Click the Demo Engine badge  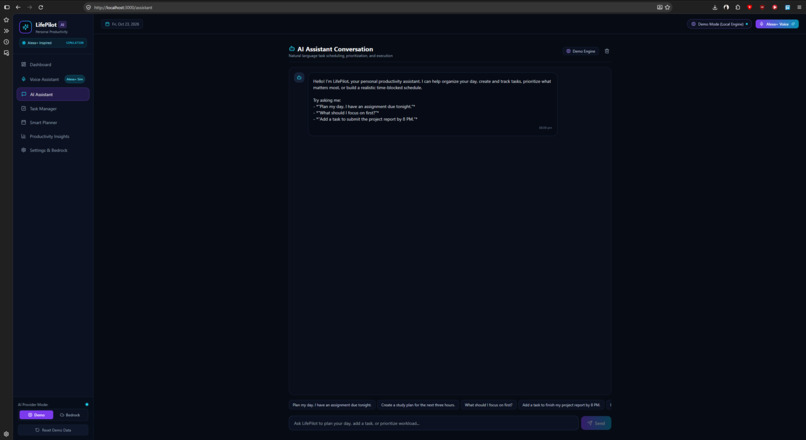click(x=581, y=51)
